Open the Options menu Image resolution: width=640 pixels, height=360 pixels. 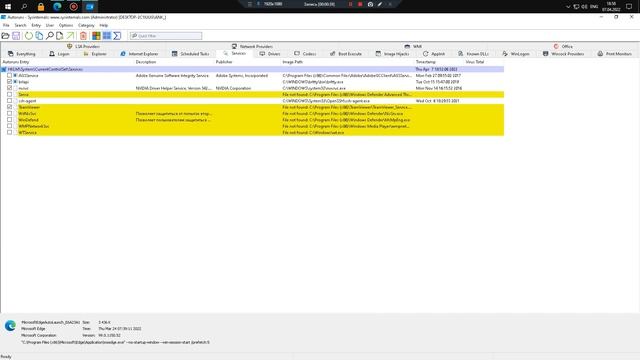pos(66,25)
